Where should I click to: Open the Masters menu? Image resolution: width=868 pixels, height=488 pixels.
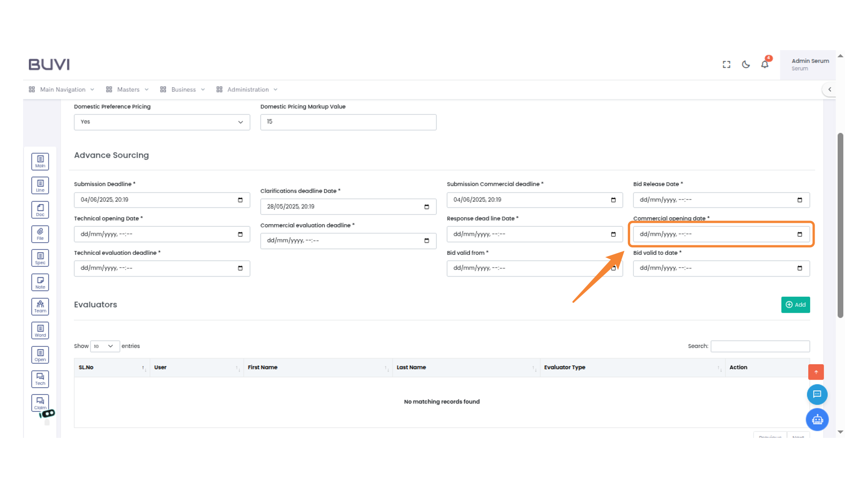pyautogui.click(x=127, y=89)
